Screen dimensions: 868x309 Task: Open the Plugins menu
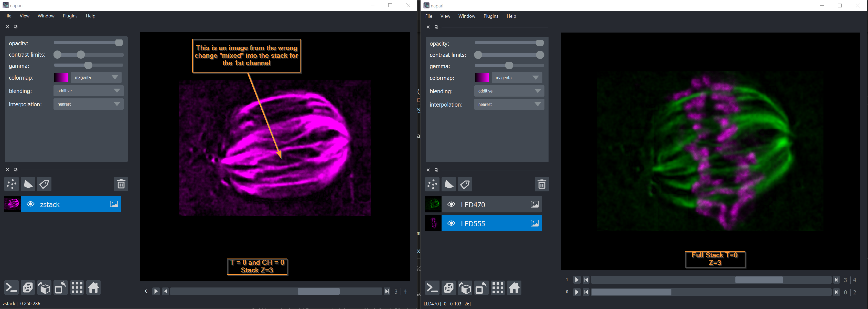pos(70,16)
